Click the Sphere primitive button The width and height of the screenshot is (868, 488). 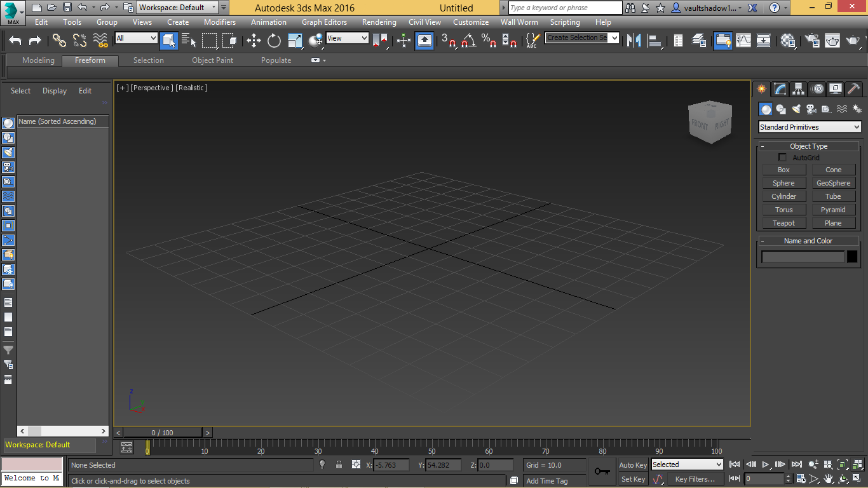tap(783, 183)
